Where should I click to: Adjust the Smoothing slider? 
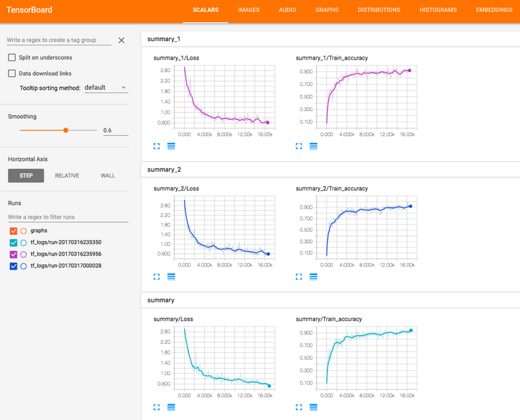point(66,130)
